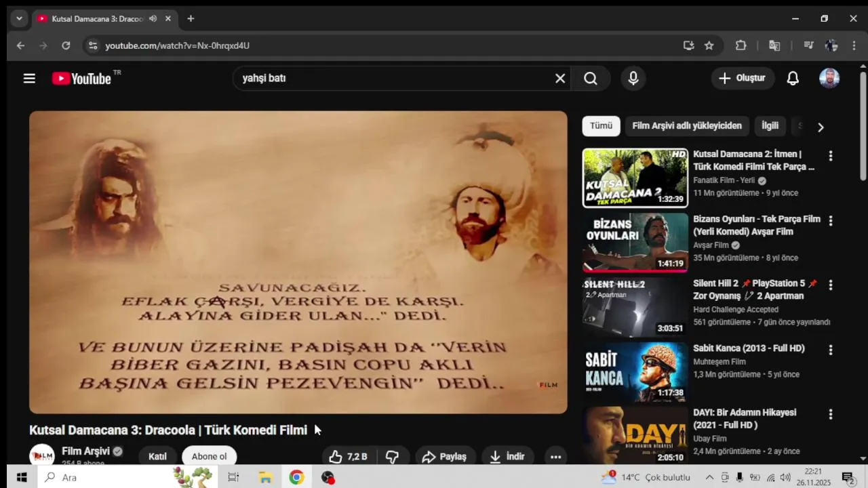The width and height of the screenshot is (868, 488).
Task: Install app icon in address bar
Action: click(689, 45)
